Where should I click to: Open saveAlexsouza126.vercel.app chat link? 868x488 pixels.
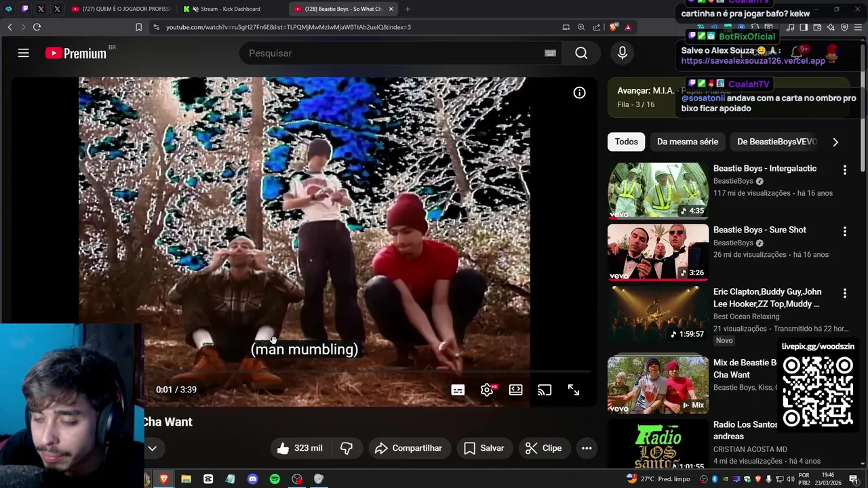(x=753, y=60)
